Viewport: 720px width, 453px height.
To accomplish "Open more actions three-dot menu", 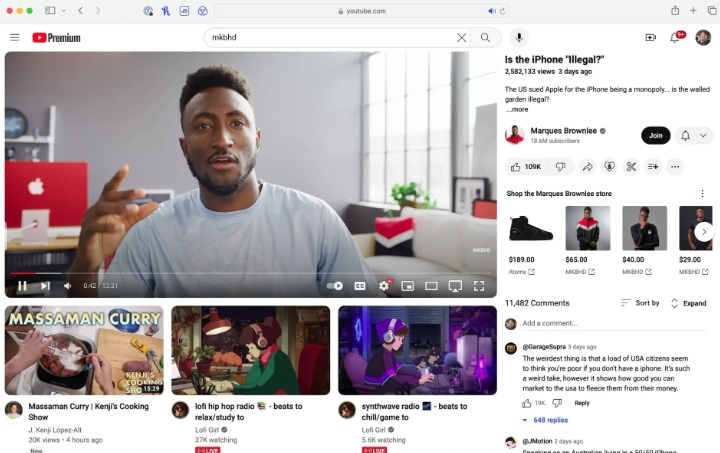I will coord(675,166).
